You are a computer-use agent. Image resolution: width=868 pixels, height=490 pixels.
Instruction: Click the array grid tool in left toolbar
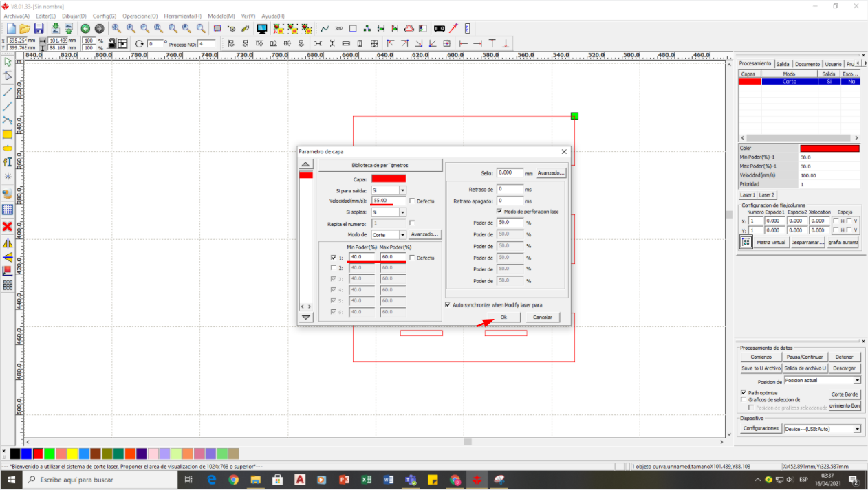click(8, 285)
